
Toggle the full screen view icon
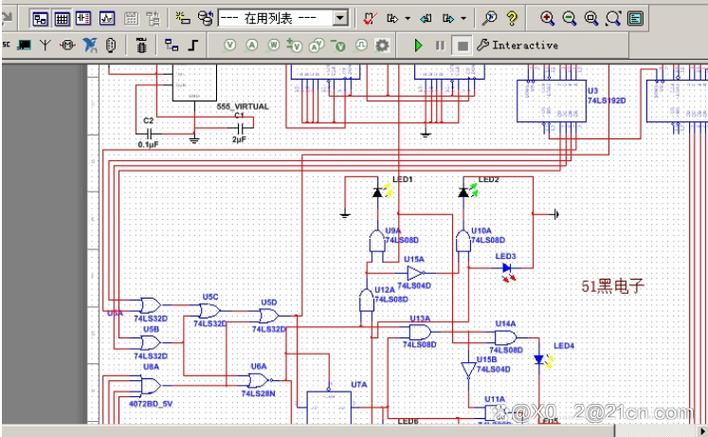point(635,18)
